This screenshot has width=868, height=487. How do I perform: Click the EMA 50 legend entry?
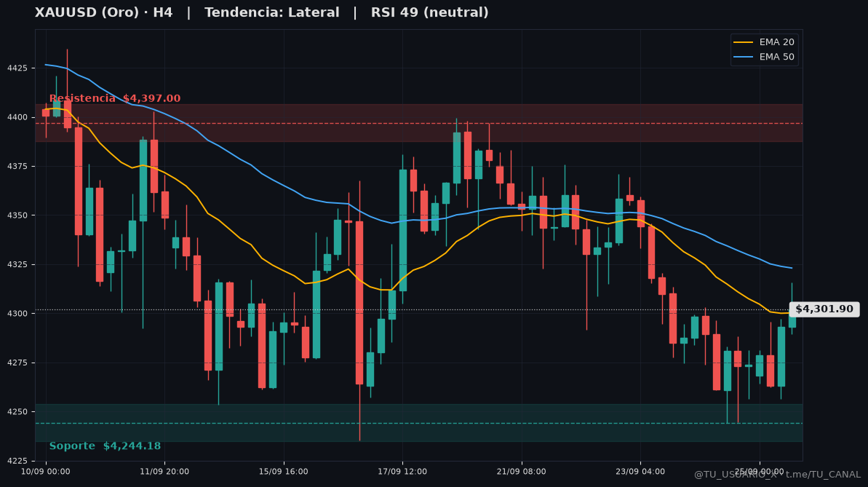764,57
